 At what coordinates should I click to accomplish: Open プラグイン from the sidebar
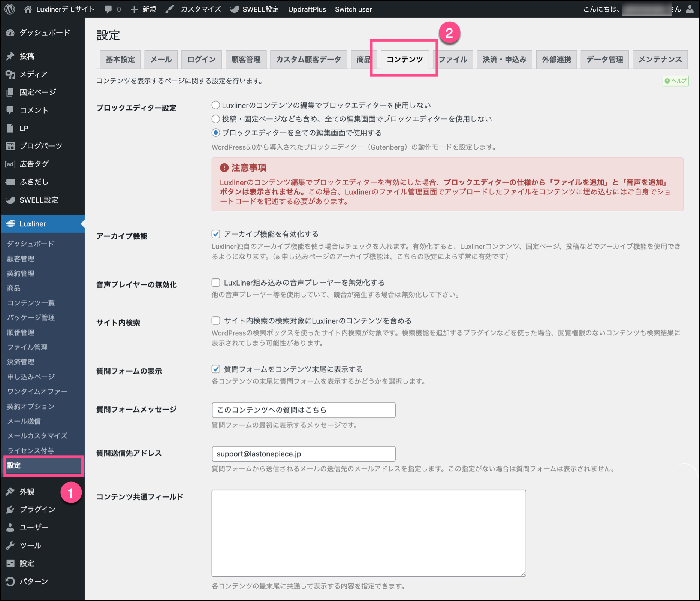click(x=37, y=509)
